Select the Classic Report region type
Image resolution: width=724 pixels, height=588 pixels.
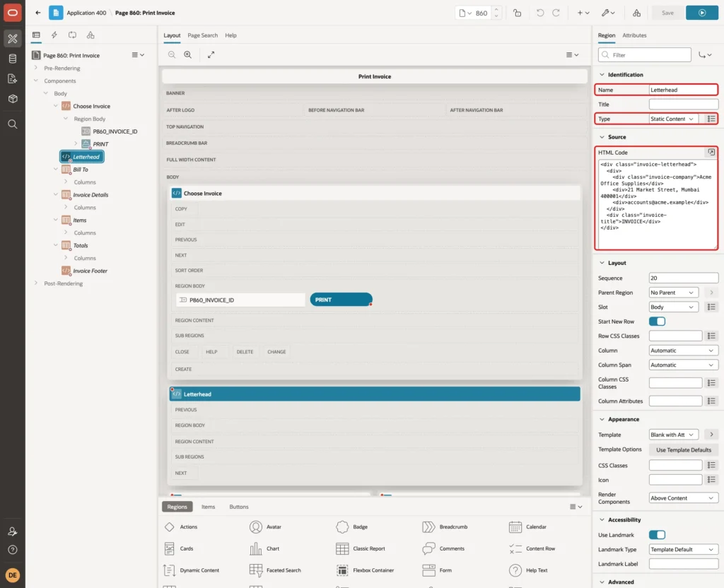coord(360,548)
